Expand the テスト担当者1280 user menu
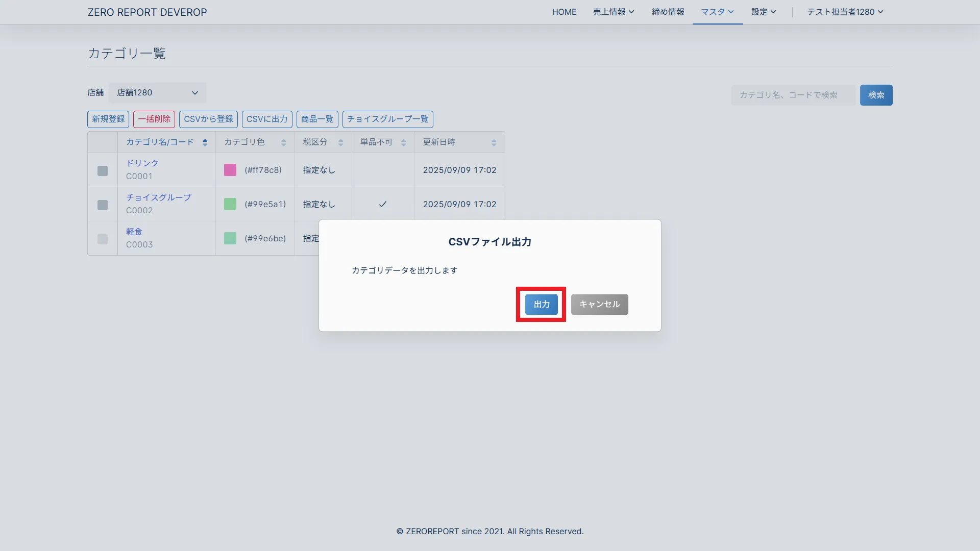 pos(845,12)
